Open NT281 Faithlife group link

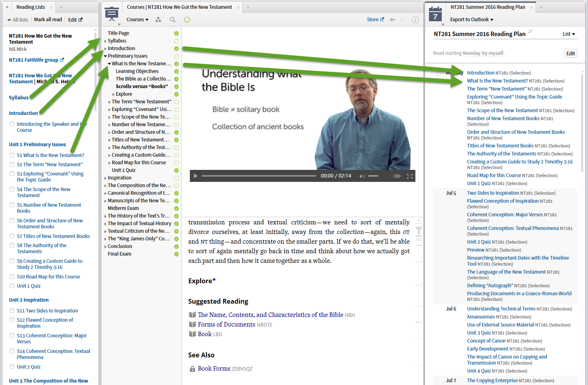[x=36, y=60]
